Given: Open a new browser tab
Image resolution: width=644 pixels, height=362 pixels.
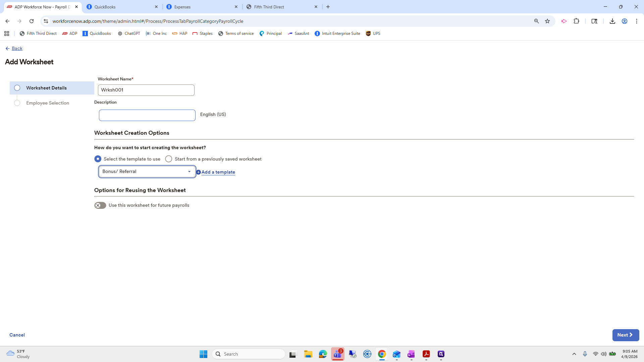Looking at the screenshot, I should 328,7.
